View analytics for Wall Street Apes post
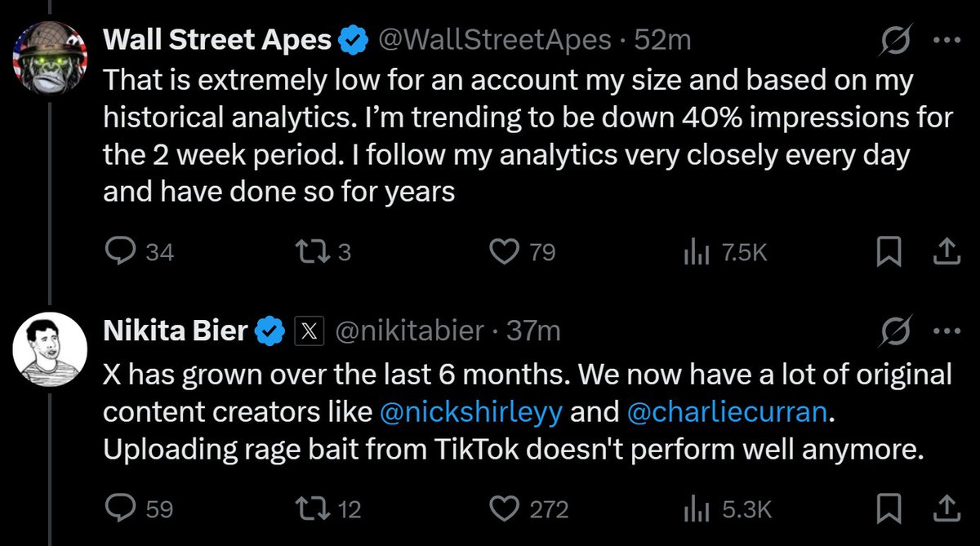The width and height of the screenshot is (980, 546). [x=693, y=254]
